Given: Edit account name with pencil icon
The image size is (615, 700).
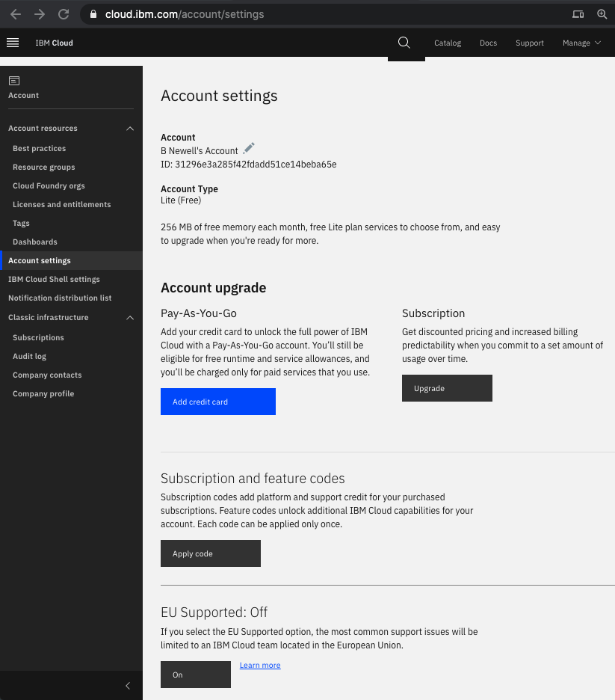Looking at the screenshot, I should click(x=248, y=148).
